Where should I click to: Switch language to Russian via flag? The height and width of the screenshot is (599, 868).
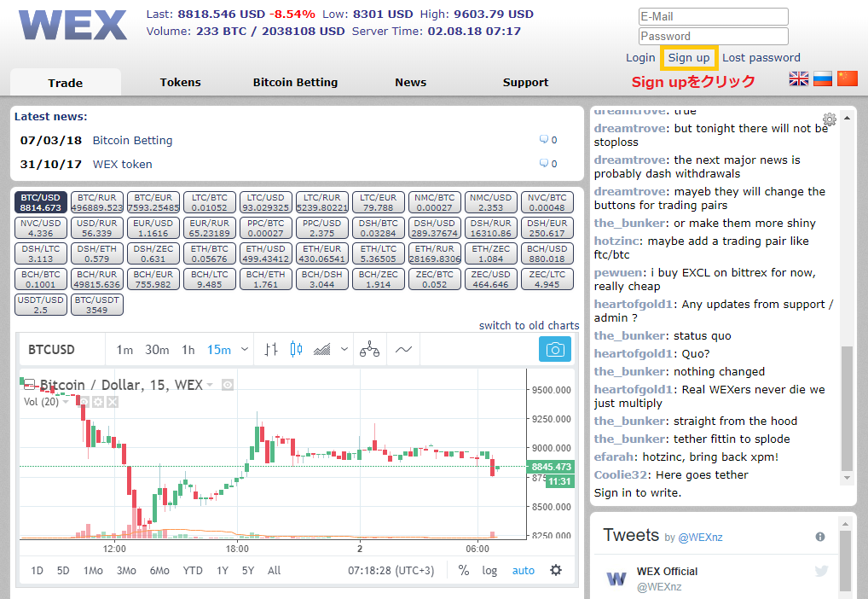pos(823,79)
